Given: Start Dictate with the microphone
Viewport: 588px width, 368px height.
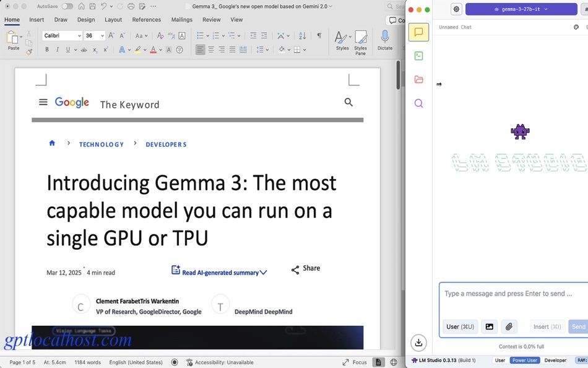Looking at the screenshot, I should pyautogui.click(x=385, y=40).
